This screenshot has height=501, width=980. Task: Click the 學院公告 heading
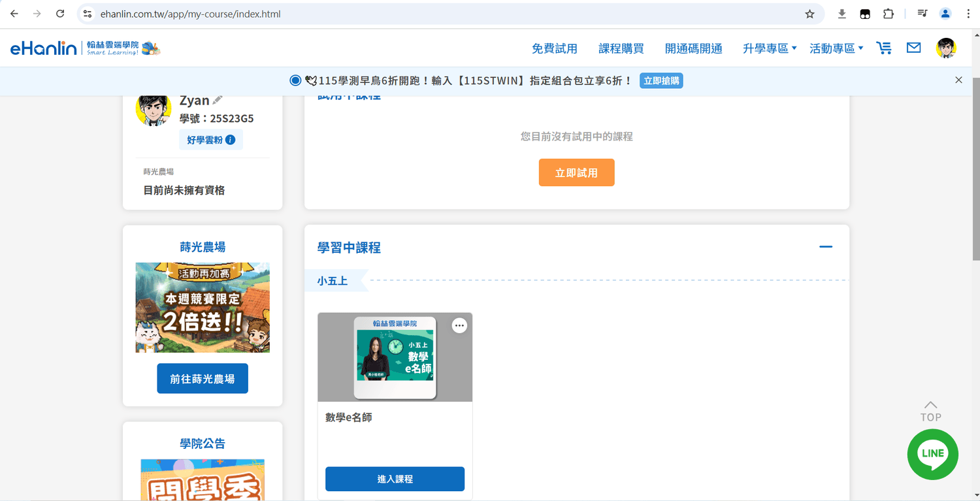[203, 444]
